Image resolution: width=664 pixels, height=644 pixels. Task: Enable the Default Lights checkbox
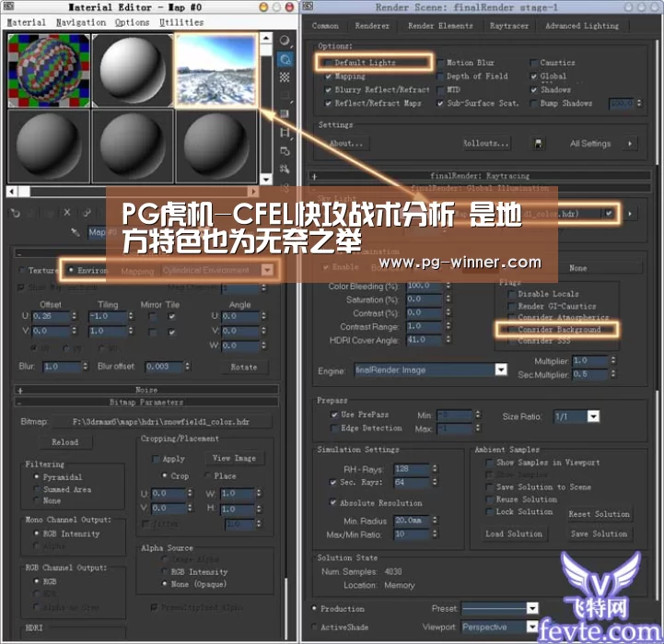click(x=327, y=63)
